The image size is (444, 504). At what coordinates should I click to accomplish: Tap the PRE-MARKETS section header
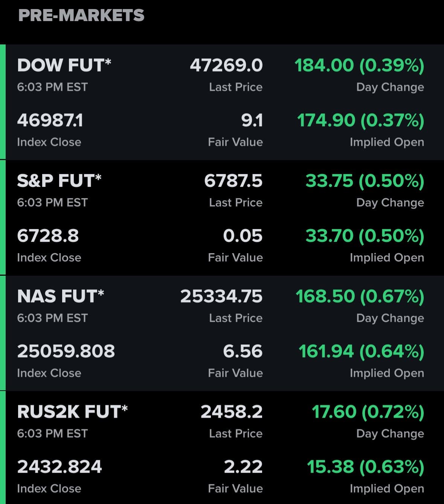pyautogui.click(x=81, y=15)
